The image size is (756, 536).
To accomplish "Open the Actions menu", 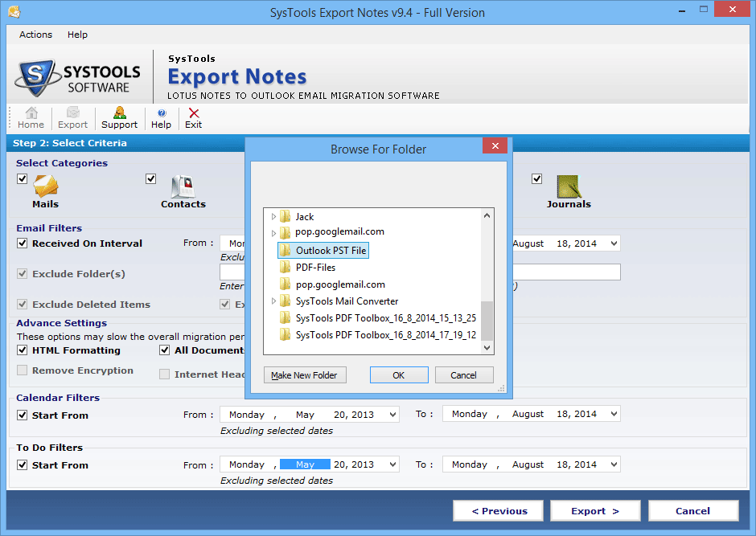I will (35, 35).
